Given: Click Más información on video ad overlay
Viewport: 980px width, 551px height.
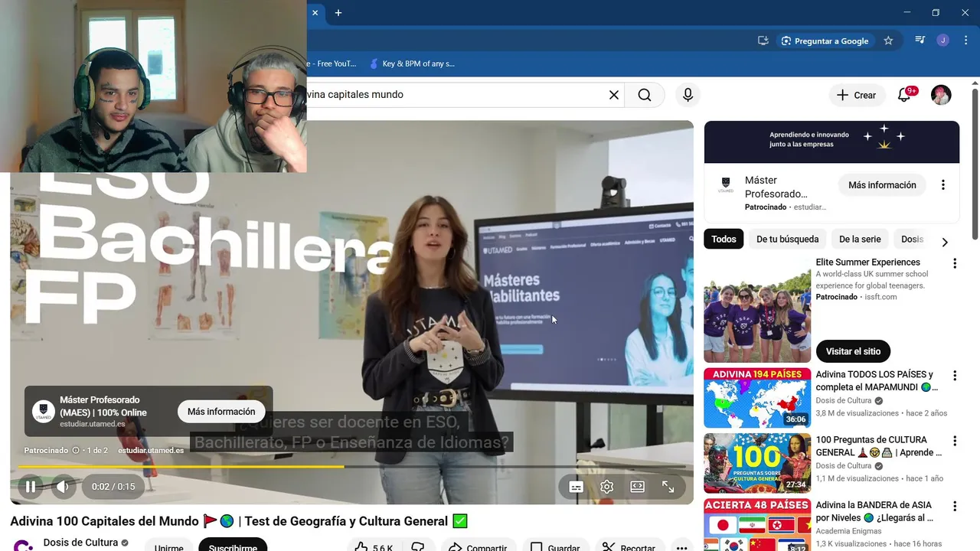Looking at the screenshot, I should pyautogui.click(x=221, y=412).
